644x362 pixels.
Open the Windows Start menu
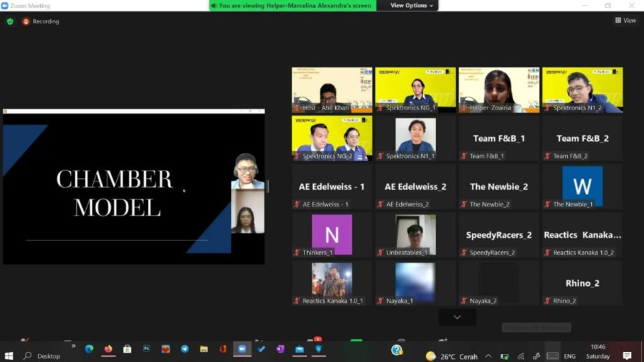click(9, 356)
